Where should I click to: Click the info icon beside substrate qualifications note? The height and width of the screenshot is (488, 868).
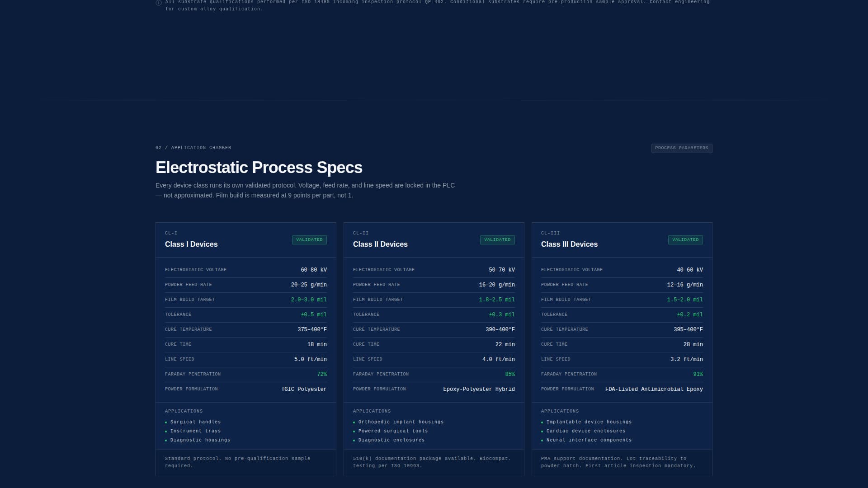[158, 3]
